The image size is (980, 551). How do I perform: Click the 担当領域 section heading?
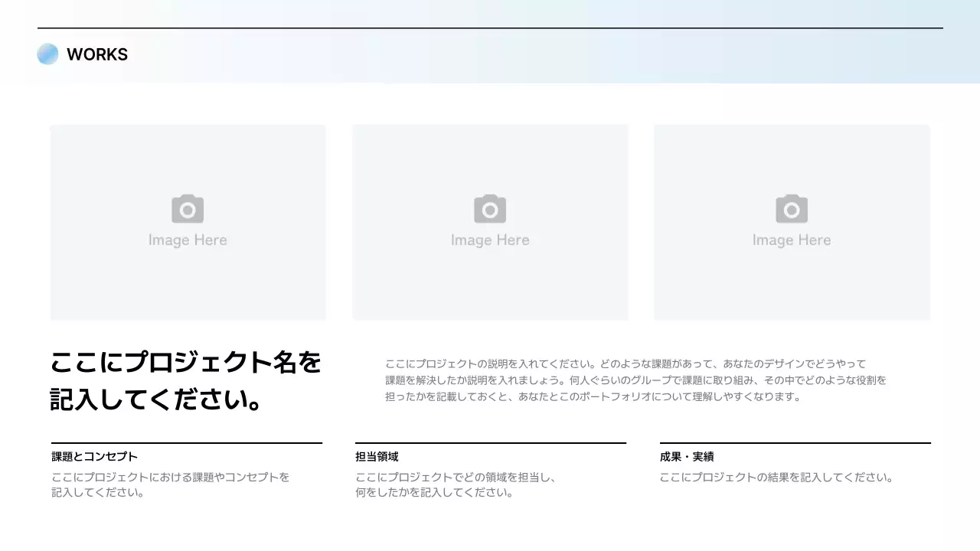[x=375, y=456]
